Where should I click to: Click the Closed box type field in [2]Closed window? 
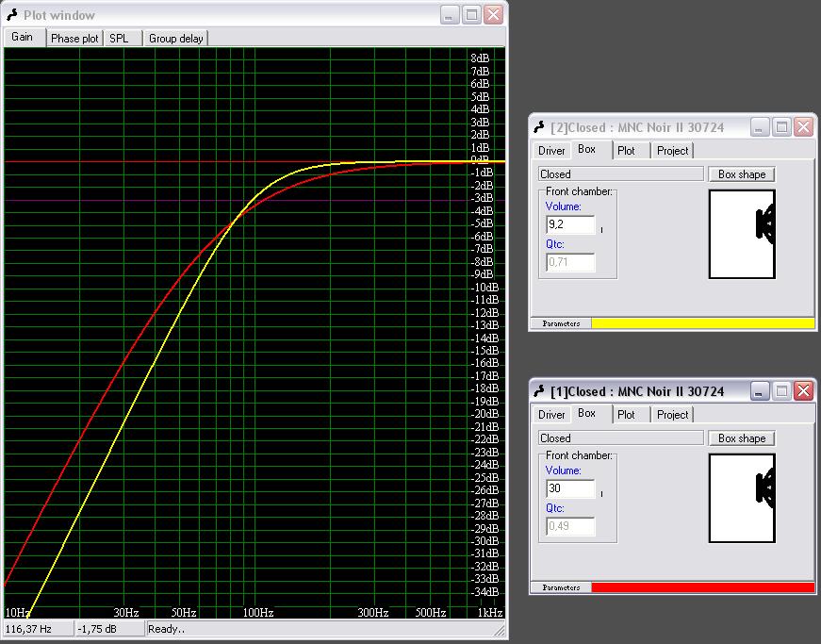click(621, 174)
